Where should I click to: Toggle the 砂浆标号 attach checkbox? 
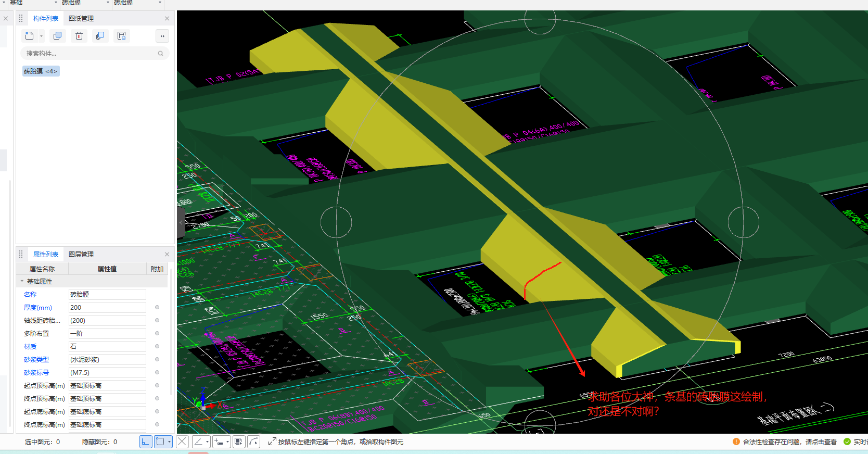pyautogui.click(x=157, y=372)
